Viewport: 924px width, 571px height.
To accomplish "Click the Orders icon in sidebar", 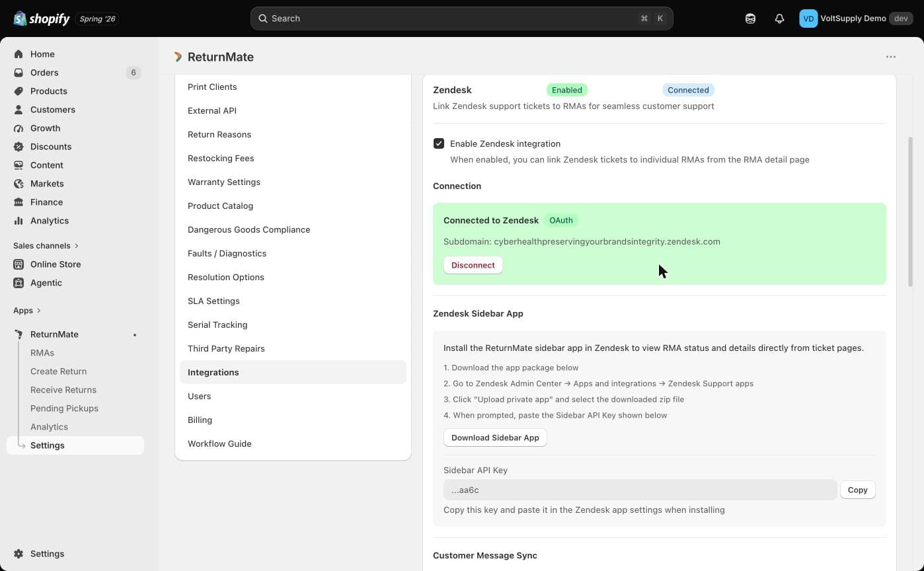I will pos(19,73).
